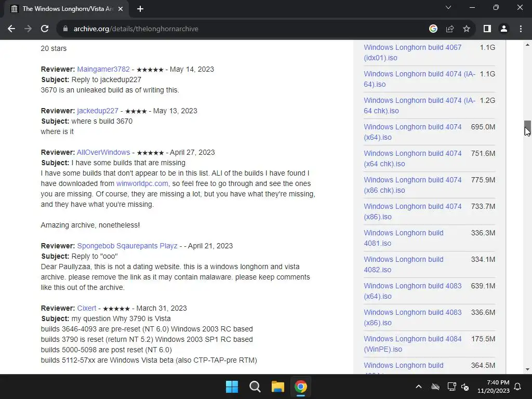Click the 695.0M file size
This screenshot has width=532, height=399.
tap(483, 127)
